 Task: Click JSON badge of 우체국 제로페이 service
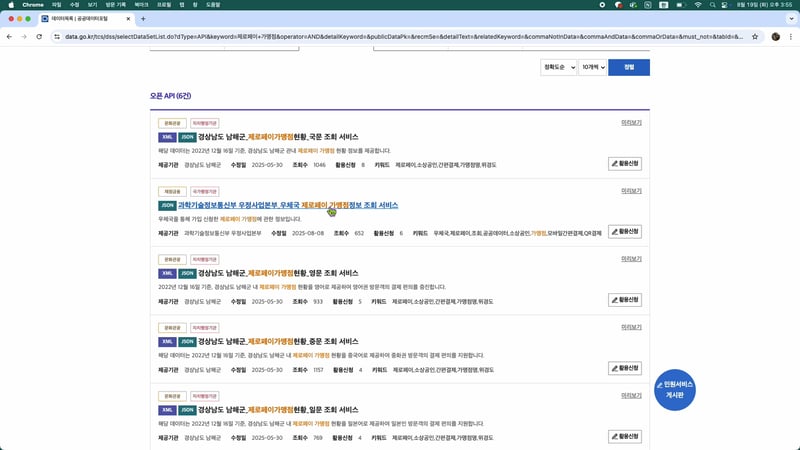[x=167, y=205]
